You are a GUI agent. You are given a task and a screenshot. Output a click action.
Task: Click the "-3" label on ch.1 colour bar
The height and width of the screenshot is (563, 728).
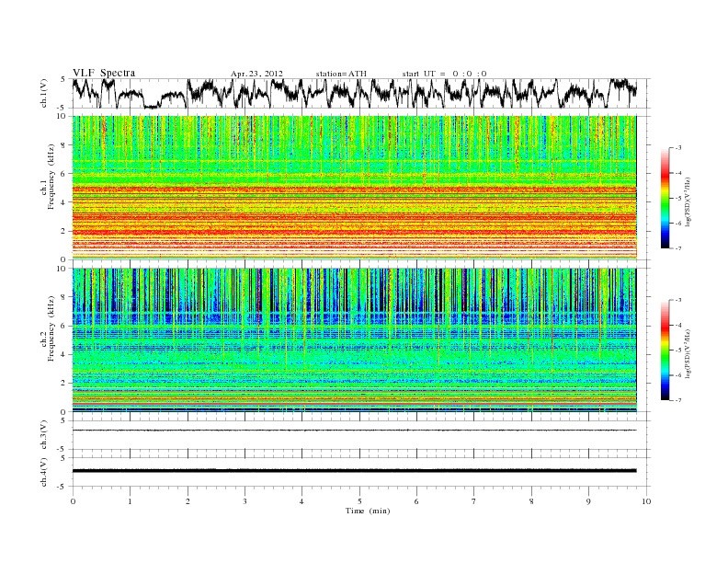tap(677, 148)
